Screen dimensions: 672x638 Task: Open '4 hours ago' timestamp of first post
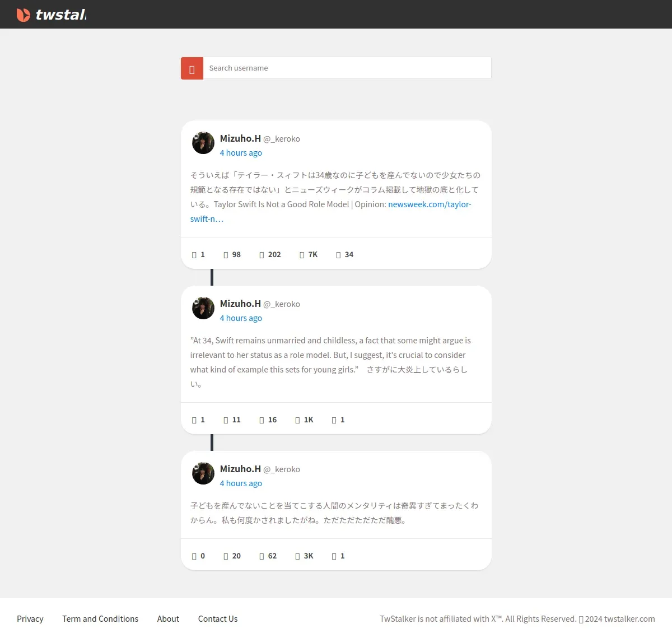[241, 153]
